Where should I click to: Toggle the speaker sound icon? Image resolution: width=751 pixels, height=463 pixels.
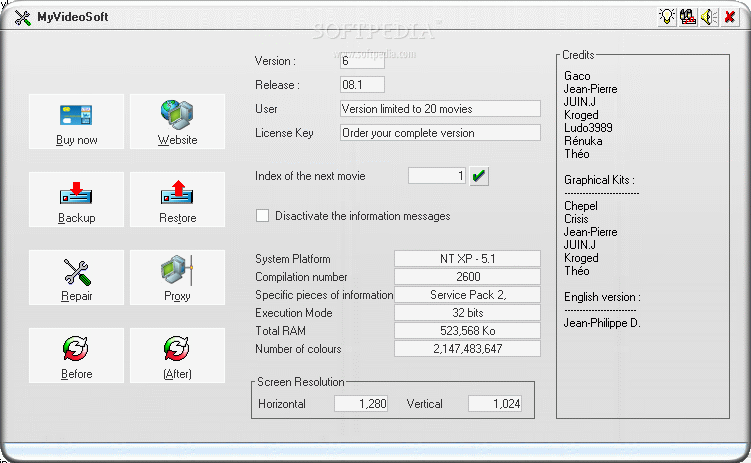pyautogui.click(x=709, y=17)
